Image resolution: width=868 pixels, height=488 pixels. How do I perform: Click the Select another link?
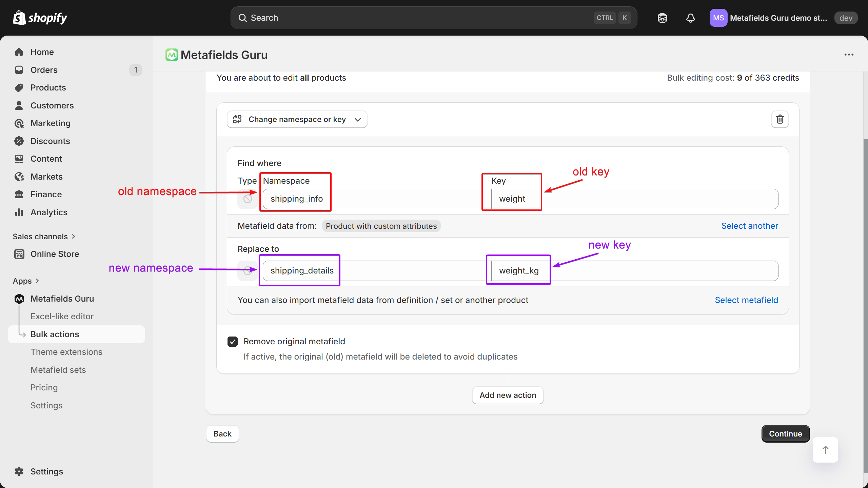pos(749,226)
